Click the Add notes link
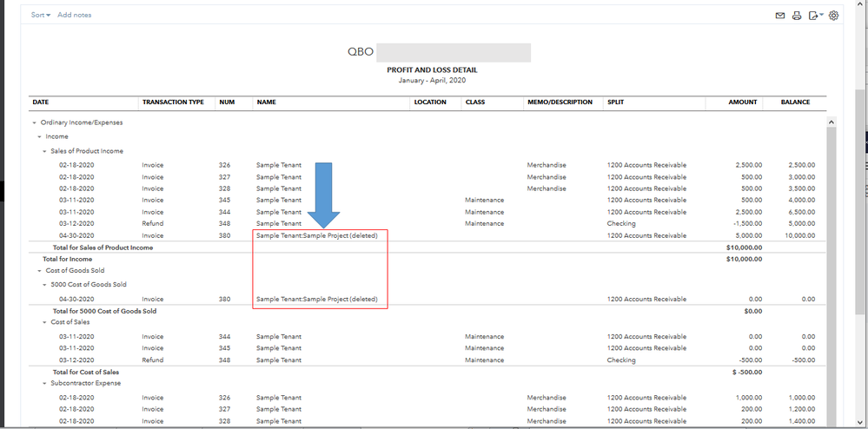Image resolution: width=868 pixels, height=429 pixels. click(x=74, y=15)
